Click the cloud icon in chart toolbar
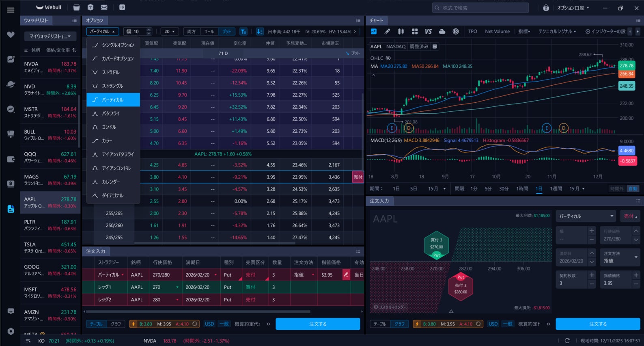 pyautogui.click(x=442, y=31)
